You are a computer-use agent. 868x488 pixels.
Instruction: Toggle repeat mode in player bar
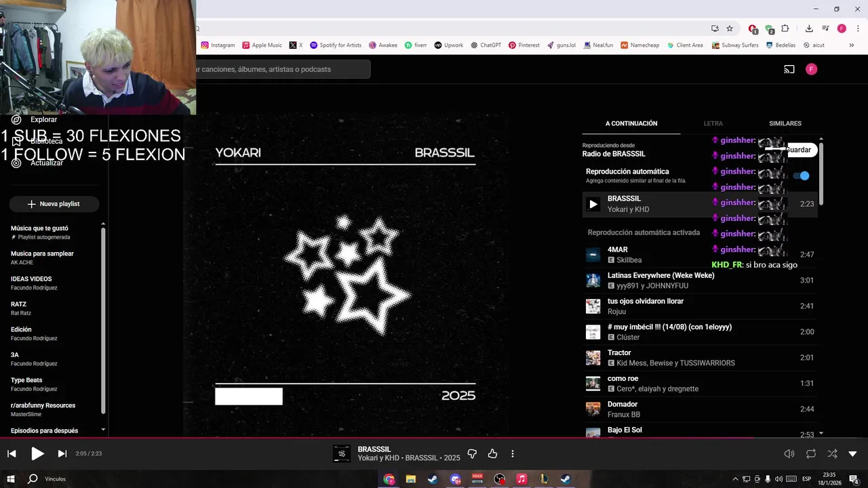click(811, 453)
